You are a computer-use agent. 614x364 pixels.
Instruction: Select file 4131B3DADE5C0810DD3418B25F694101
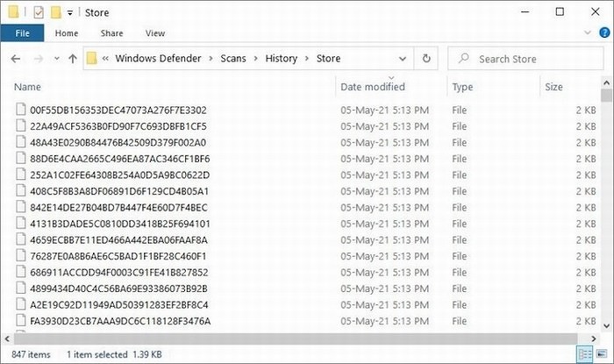point(120,224)
